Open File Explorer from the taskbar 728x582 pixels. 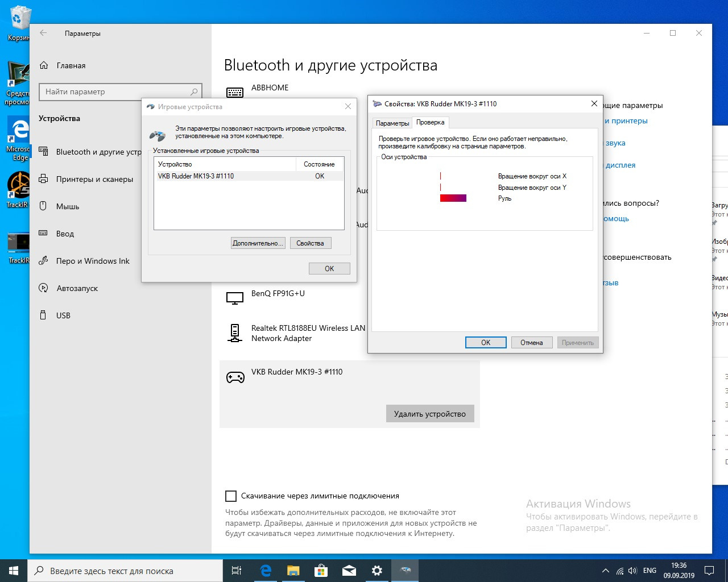pyautogui.click(x=293, y=571)
